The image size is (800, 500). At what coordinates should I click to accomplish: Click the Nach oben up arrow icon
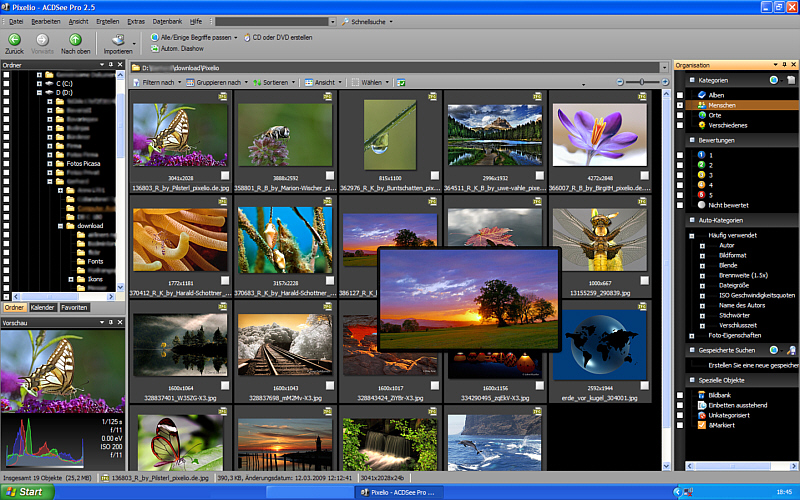[x=75, y=38]
